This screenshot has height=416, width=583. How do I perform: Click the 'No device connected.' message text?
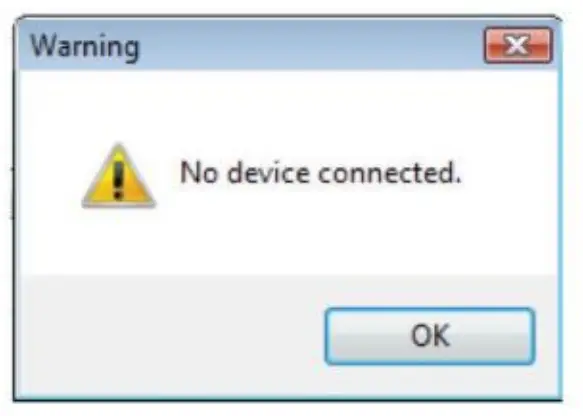pyautogui.click(x=321, y=172)
